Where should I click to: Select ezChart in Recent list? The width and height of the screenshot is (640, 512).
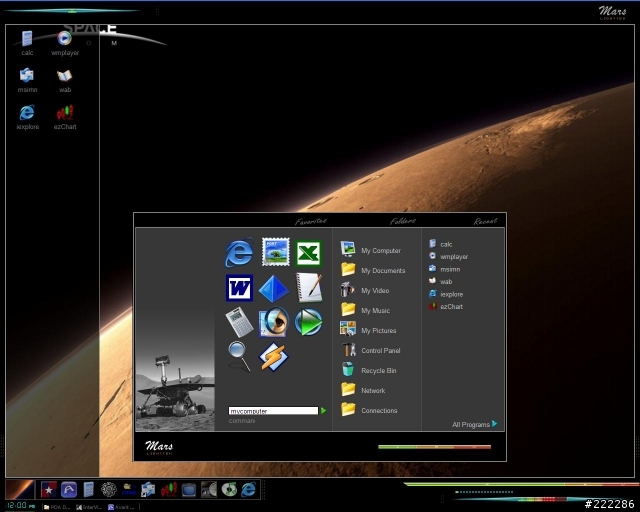click(446, 306)
